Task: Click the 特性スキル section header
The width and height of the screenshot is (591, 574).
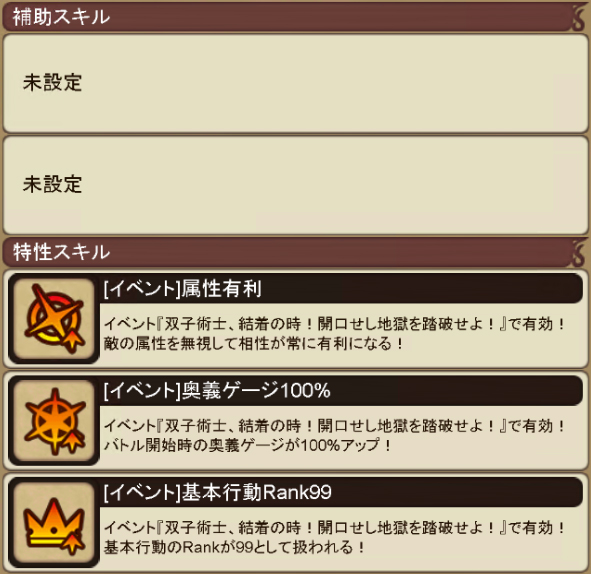Action: (296, 252)
